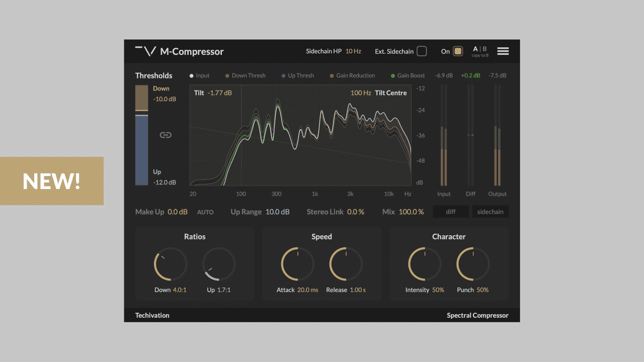
Task: Select the Intensity knob
Action: pyautogui.click(x=424, y=263)
